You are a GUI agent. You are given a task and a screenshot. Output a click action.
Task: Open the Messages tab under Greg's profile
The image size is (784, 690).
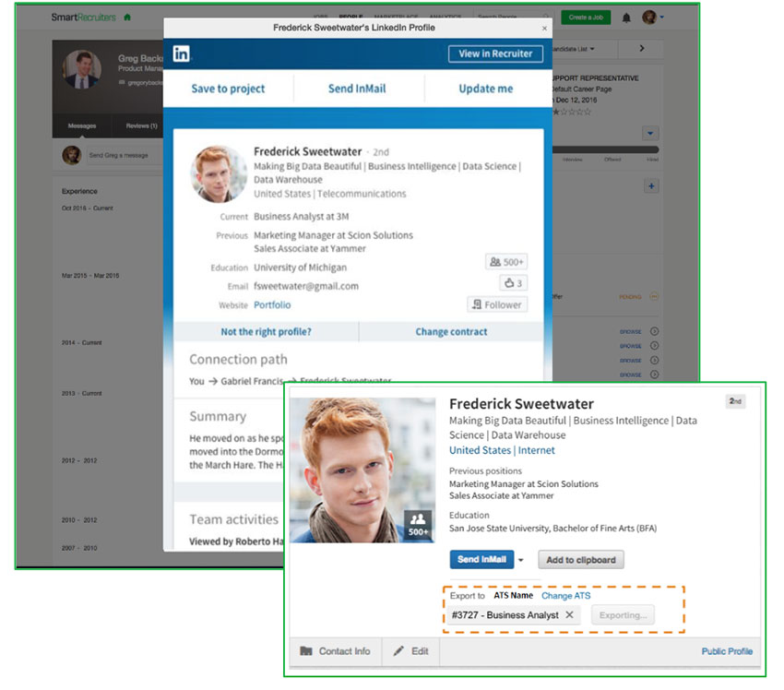pos(82,126)
